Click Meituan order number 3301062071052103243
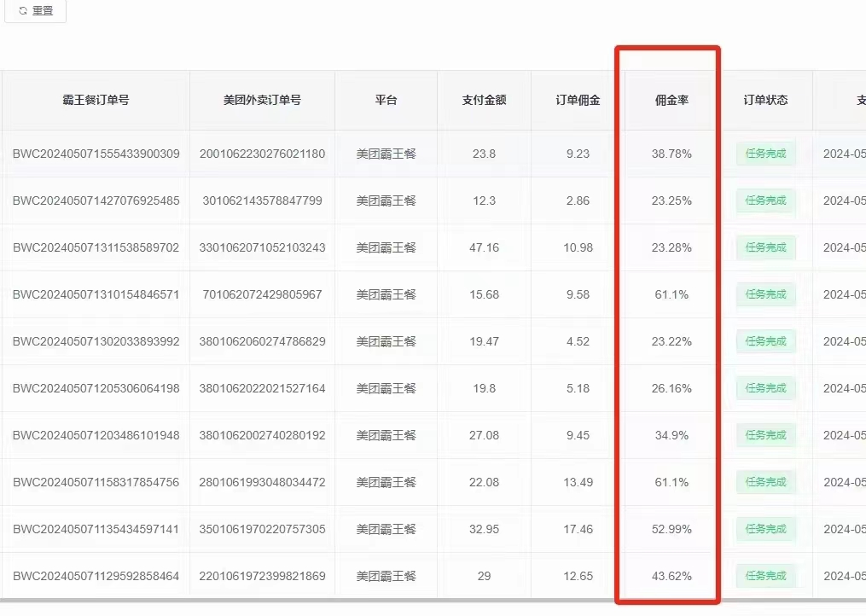This screenshot has width=866, height=616. 262,247
